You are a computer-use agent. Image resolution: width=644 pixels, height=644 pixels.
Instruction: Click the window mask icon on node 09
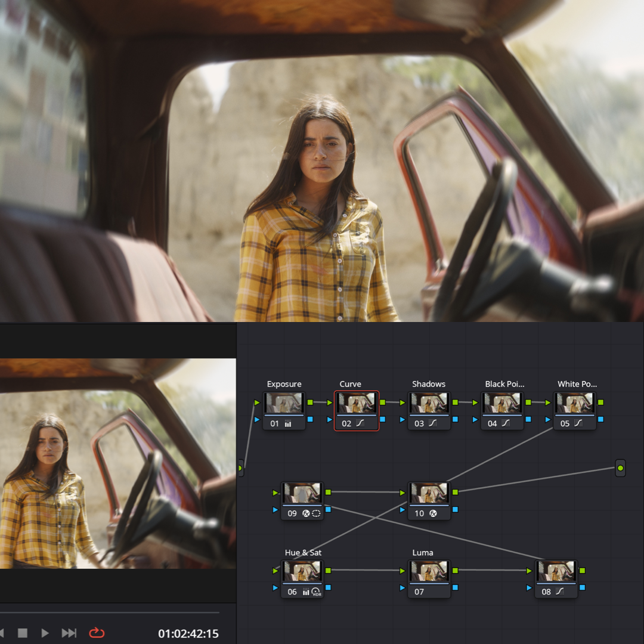click(x=316, y=513)
